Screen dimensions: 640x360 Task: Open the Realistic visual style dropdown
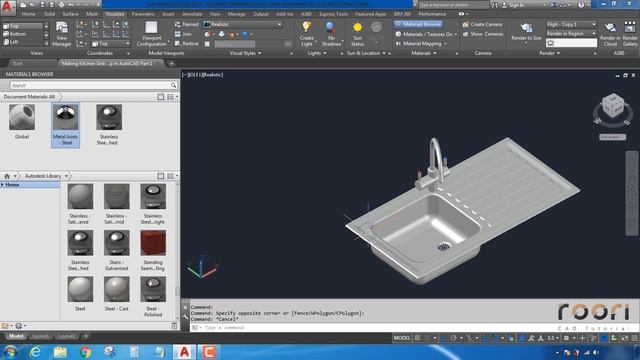[x=243, y=24]
